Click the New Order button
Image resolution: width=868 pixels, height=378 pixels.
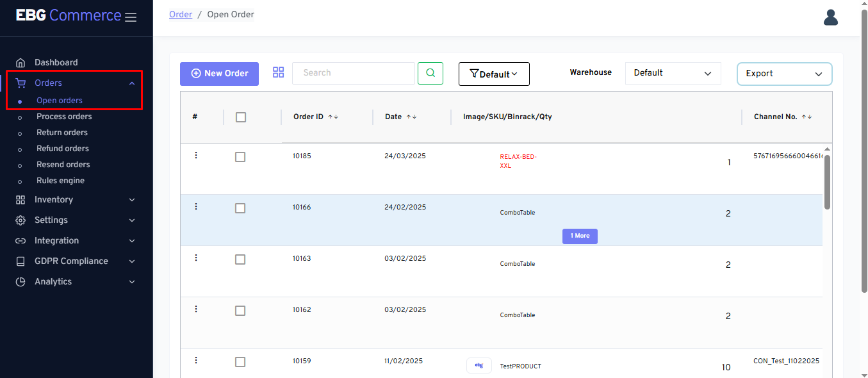(x=219, y=74)
